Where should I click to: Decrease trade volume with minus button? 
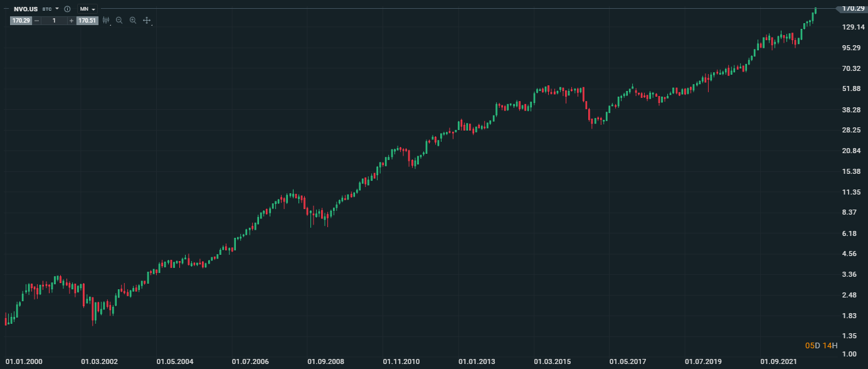[x=37, y=21]
